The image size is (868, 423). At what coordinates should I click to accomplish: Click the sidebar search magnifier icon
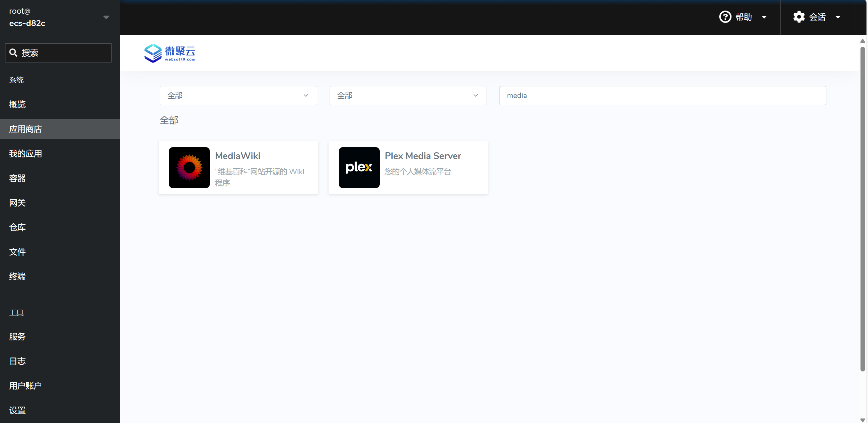[13, 53]
